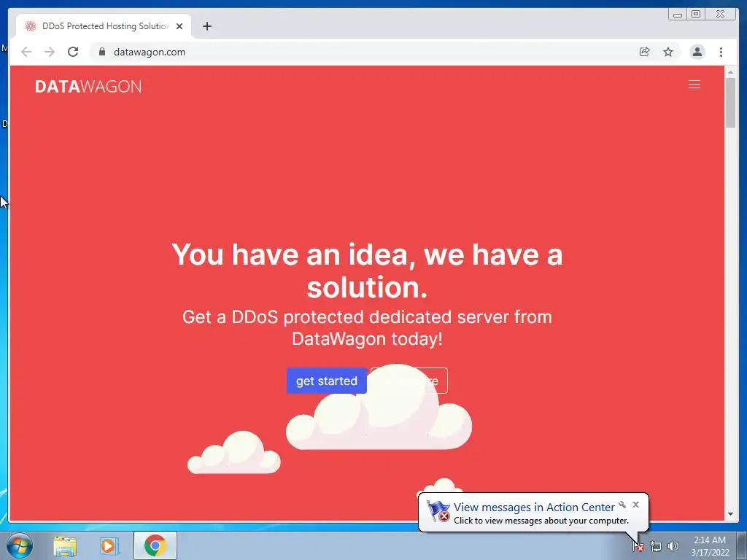Click the scrollbar up arrow
The image size is (747, 560).
click(x=730, y=72)
